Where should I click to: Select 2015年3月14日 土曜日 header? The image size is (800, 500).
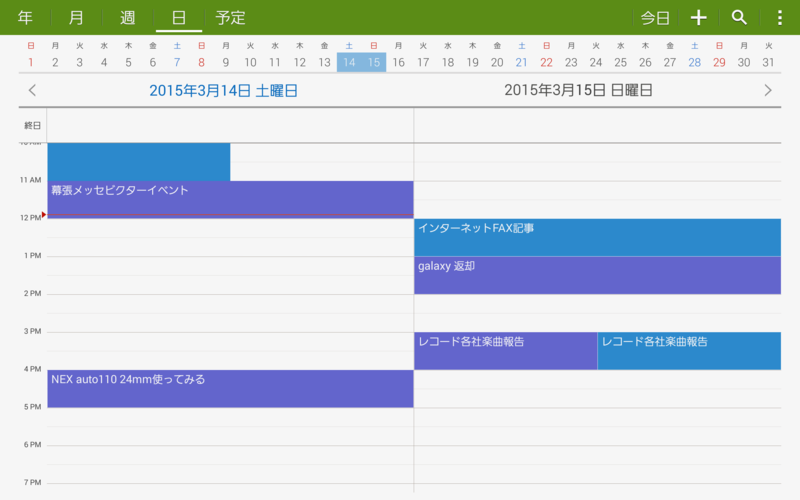223,90
